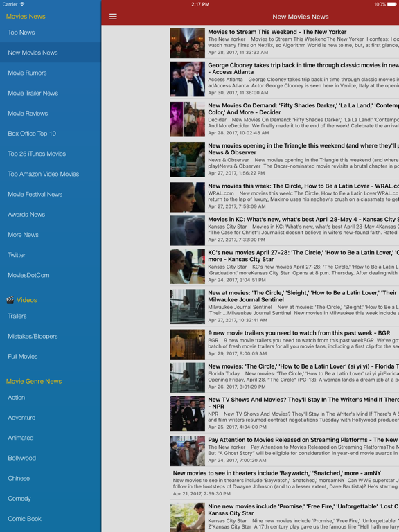399x532 pixels.
Task: Open Florida Today article thumbnail
Action: [x=187, y=378]
